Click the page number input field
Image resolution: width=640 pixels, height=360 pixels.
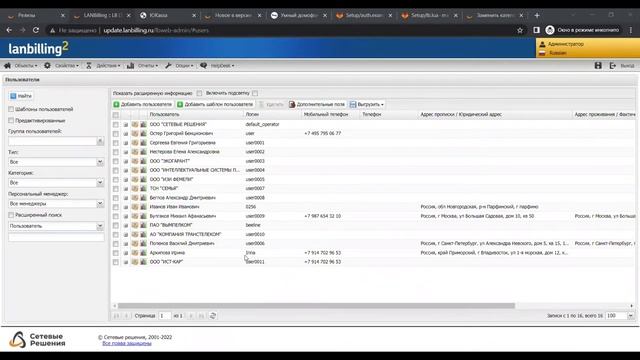(164, 316)
